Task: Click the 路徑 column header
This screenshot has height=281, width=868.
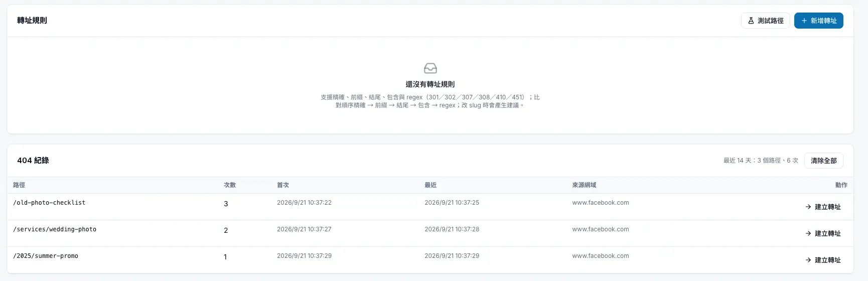Action: (x=19, y=185)
